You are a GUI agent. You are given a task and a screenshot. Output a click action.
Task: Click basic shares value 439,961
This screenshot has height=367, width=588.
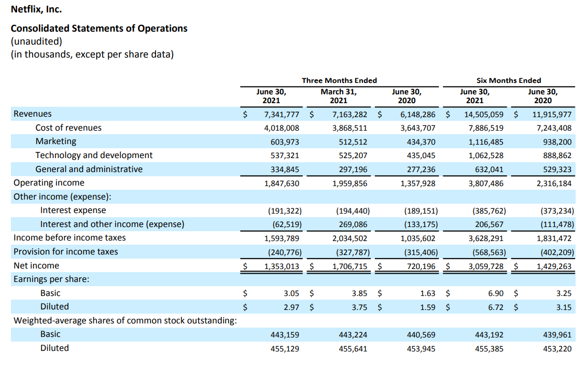pos(557,335)
